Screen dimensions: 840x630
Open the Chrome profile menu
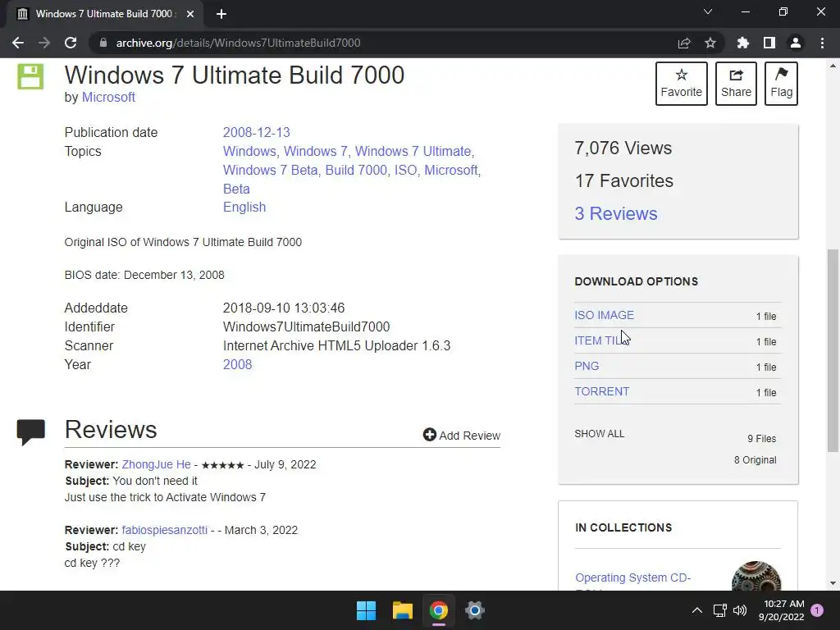tap(796, 43)
